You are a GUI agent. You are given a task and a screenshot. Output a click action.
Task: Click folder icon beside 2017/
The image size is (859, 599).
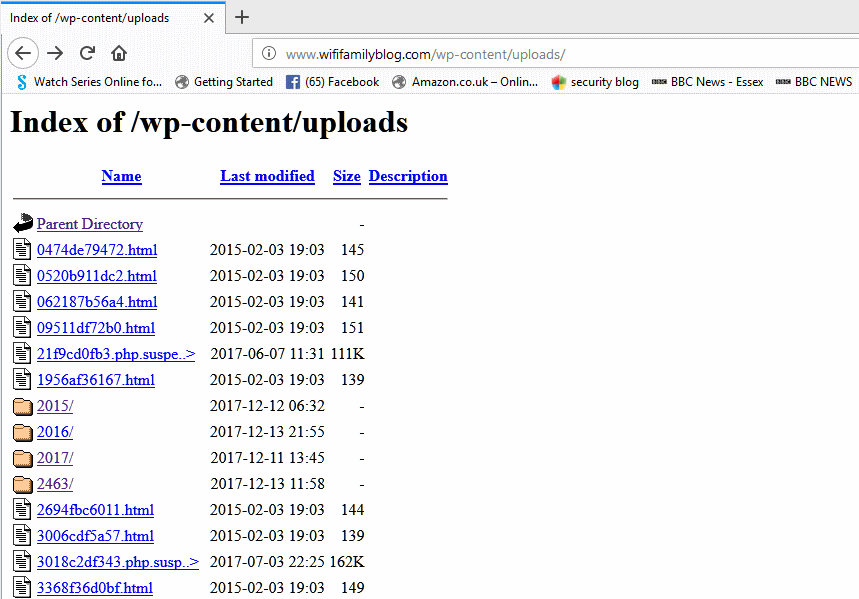pyautogui.click(x=22, y=458)
